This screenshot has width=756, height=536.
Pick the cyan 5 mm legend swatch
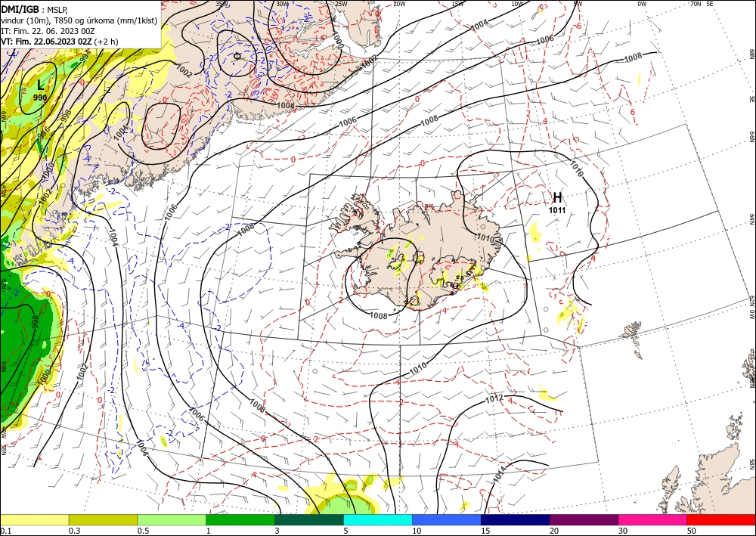click(378, 519)
